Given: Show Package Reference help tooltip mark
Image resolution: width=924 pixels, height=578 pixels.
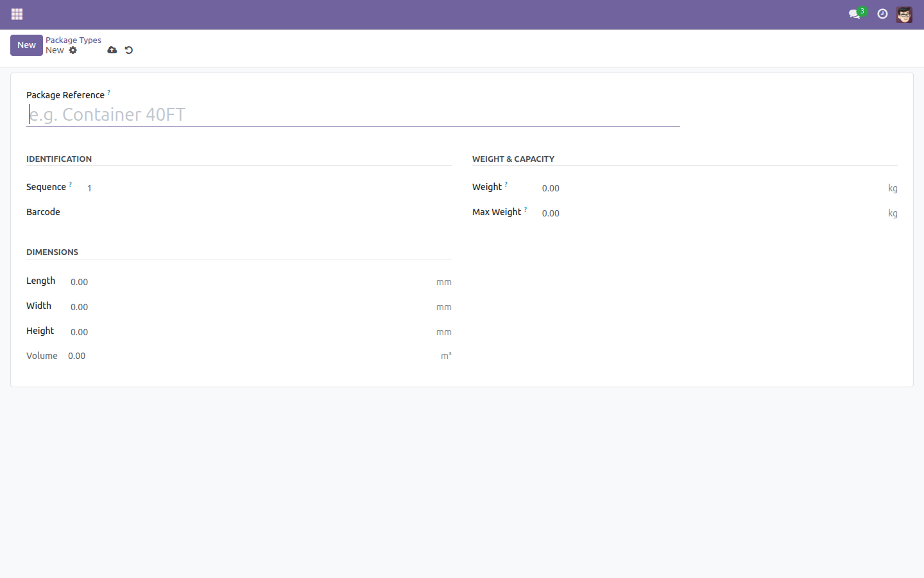Looking at the screenshot, I should tap(109, 92).
